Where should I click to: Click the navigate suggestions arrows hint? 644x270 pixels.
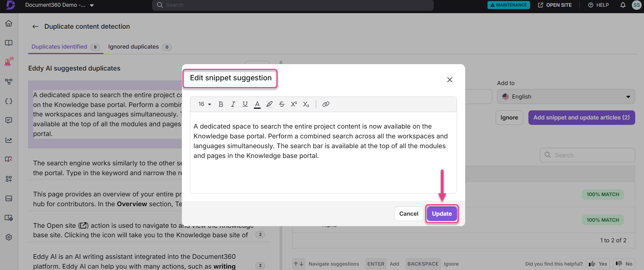click(x=299, y=264)
